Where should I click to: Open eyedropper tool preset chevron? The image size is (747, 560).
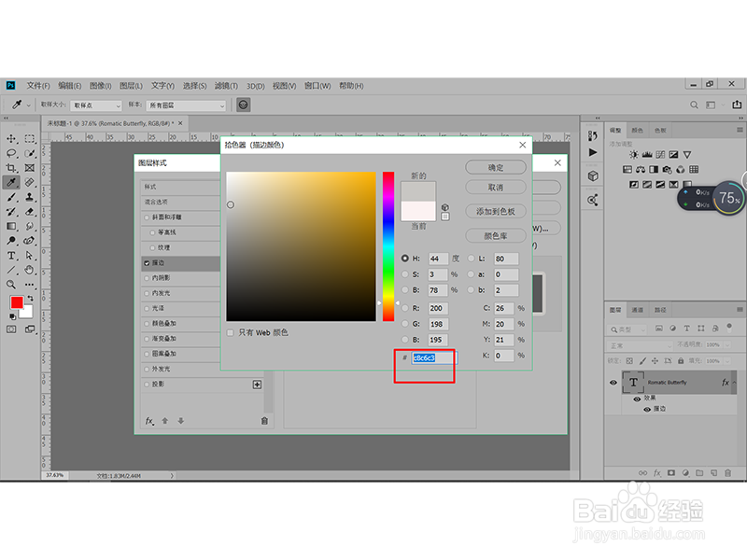(x=29, y=105)
